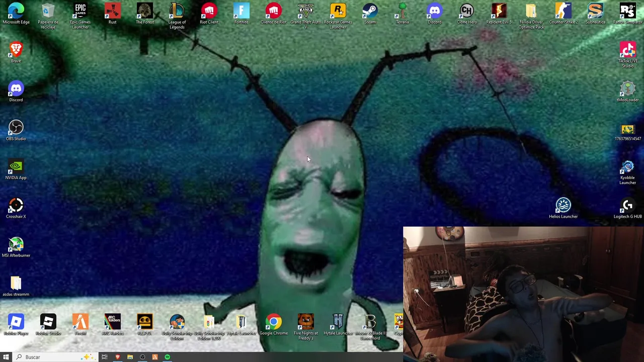Click the Discord icon in the left column
The height and width of the screenshot is (362, 644).
pos(16,92)
